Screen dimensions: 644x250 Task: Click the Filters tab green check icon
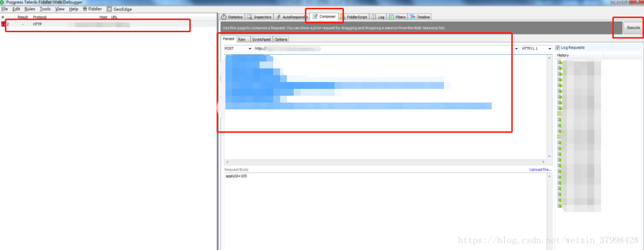coord(391,17)
